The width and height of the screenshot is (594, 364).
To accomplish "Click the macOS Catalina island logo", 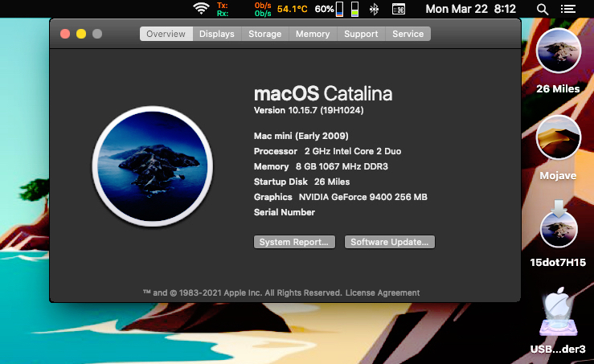I will (152, 166).
